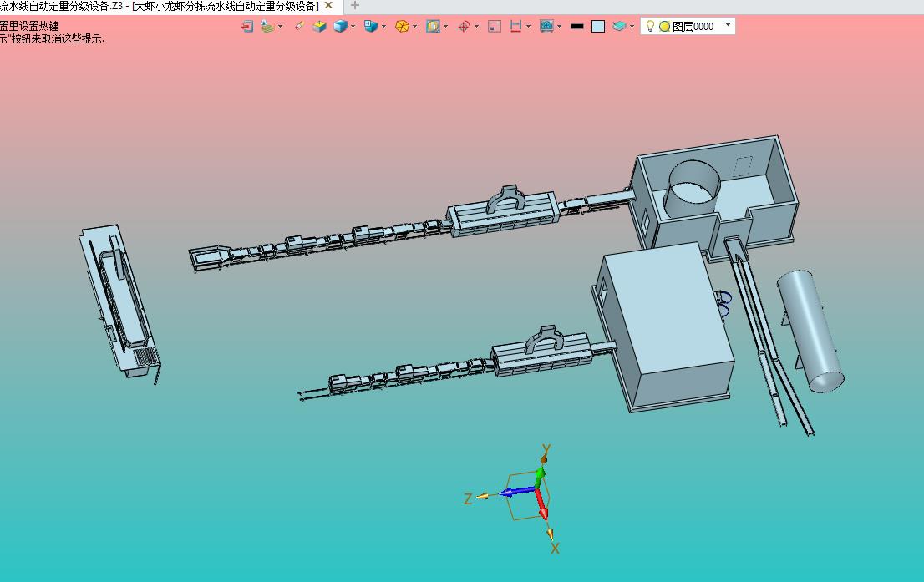Viewport: 924px width, 582px height.
Task: Click the light blue face color swatch
Action: pos(598,27)
